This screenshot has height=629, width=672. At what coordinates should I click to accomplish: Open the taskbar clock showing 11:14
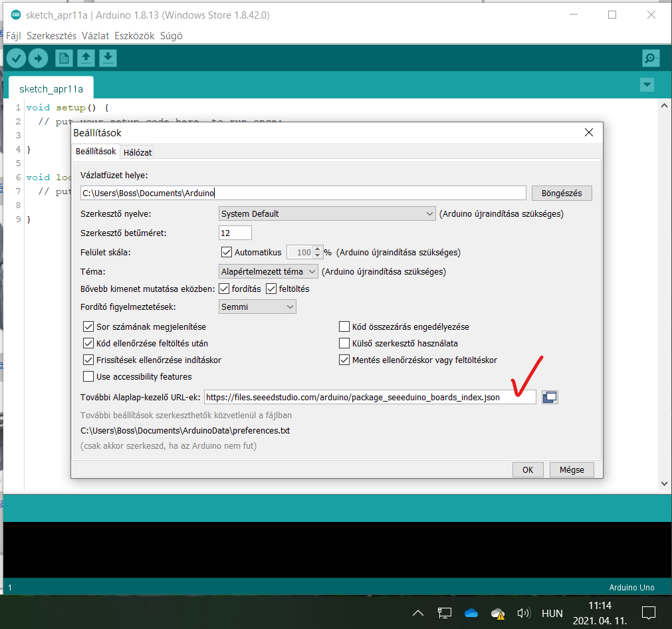(600, 613)
